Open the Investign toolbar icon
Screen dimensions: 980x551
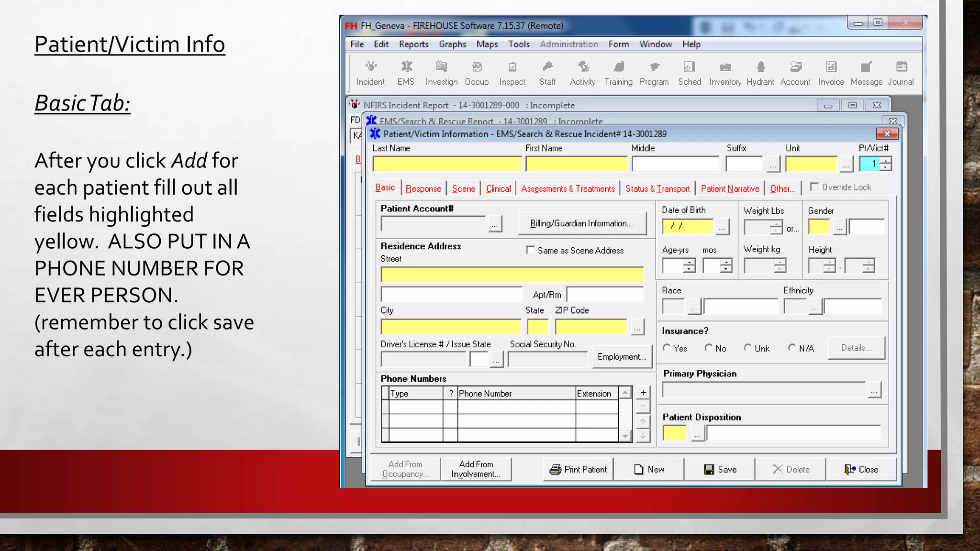coord(441,73)
